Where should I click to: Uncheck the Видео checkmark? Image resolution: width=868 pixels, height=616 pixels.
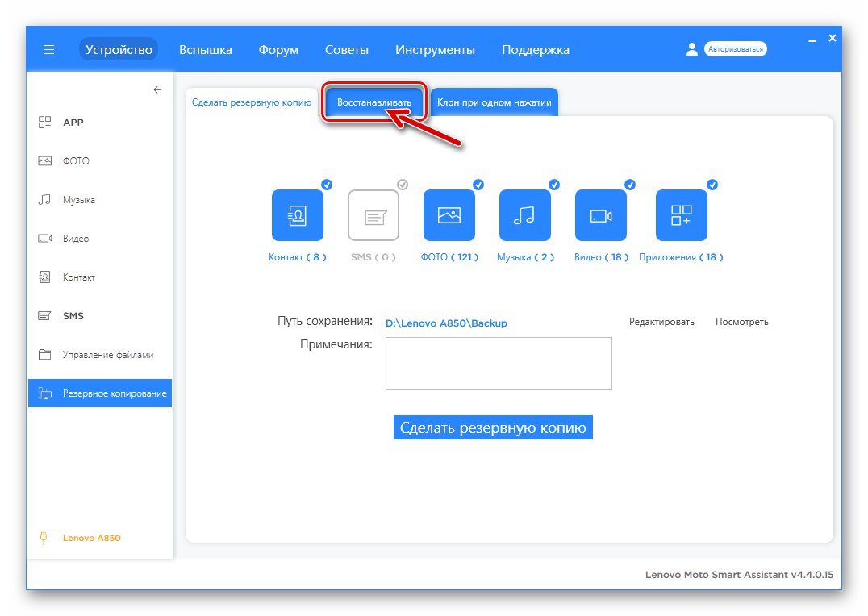coord(630,185)
